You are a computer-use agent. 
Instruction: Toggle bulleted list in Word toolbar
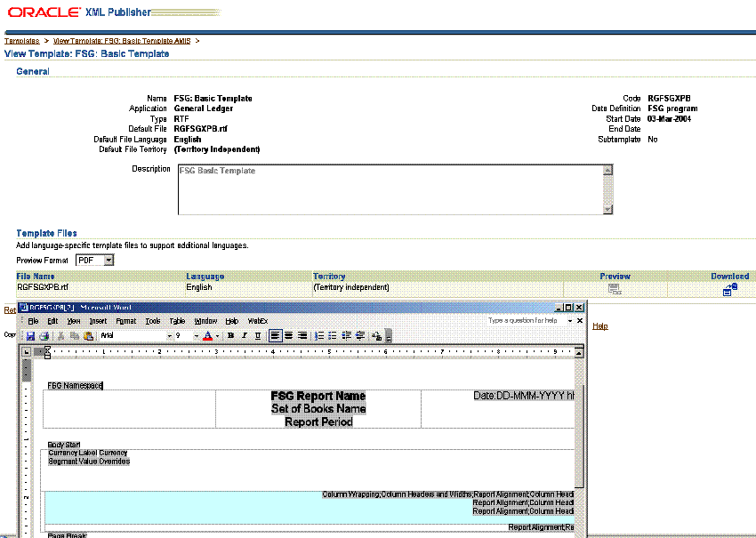tap(333, 336)
